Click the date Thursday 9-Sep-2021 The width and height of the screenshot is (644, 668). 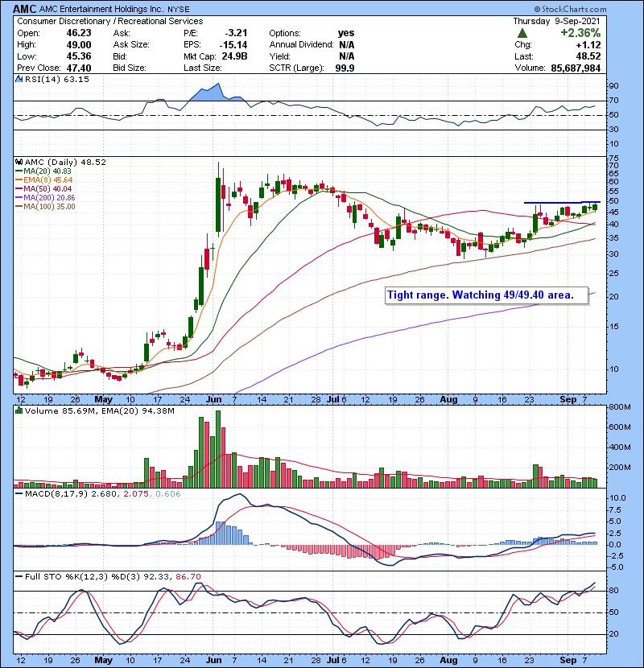pyautogui.click(x=556, y=21)
